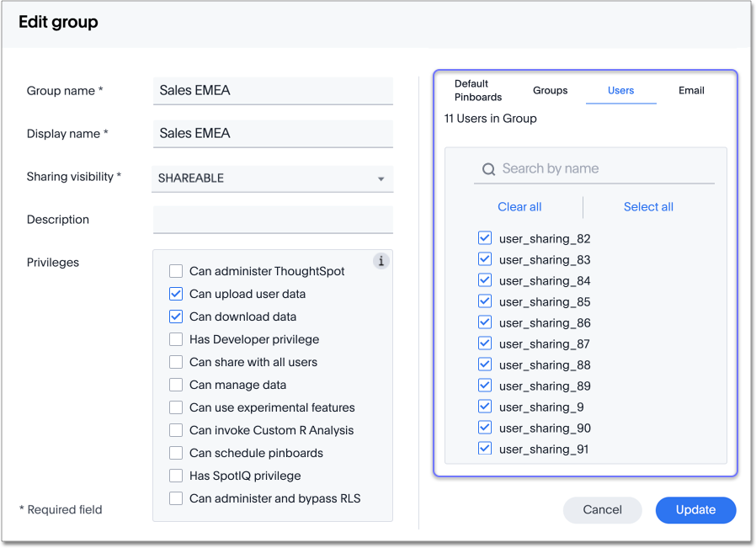Click the privileges info icon

click(x=381, y=261)
